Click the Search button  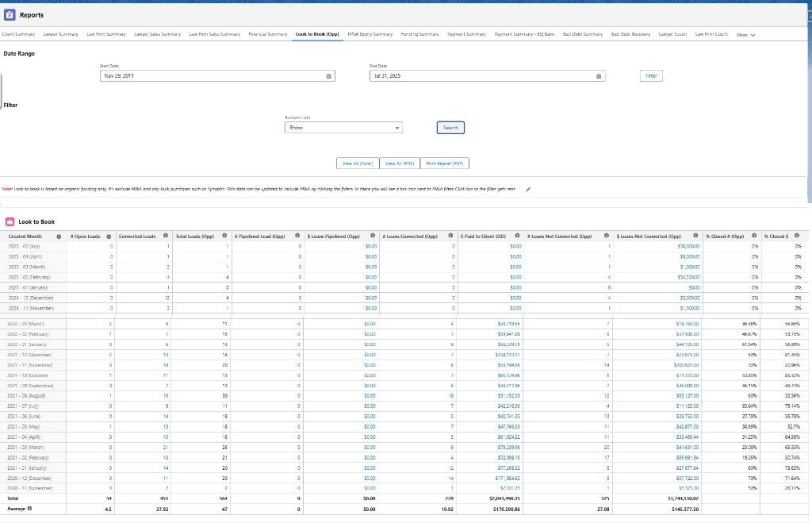(x=450, y=128)
